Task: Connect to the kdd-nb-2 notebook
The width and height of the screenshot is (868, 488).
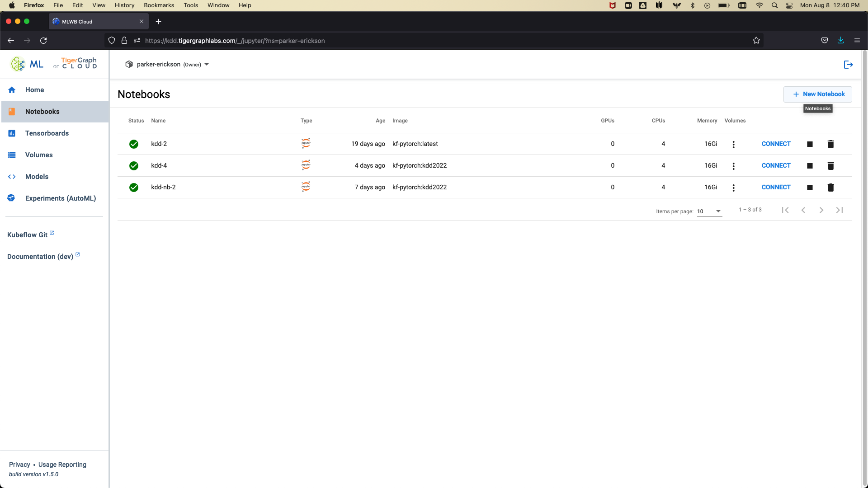Action: pos(776,187)
